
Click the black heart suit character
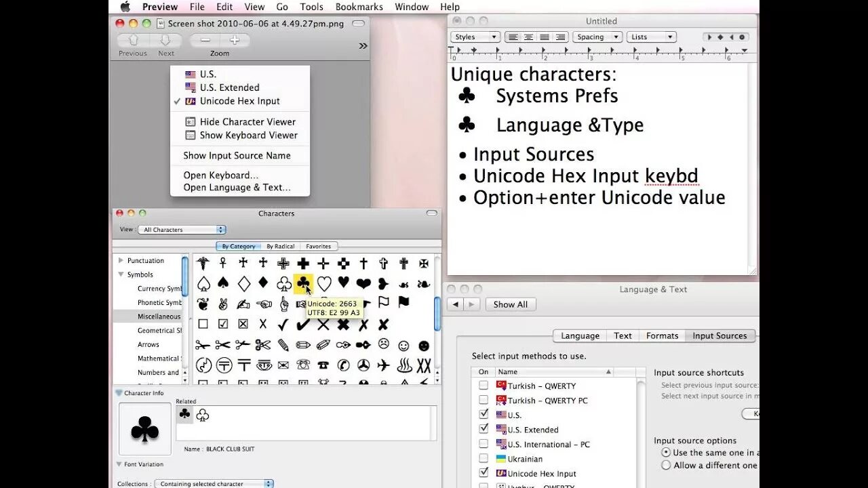click(x=342, y=282)
